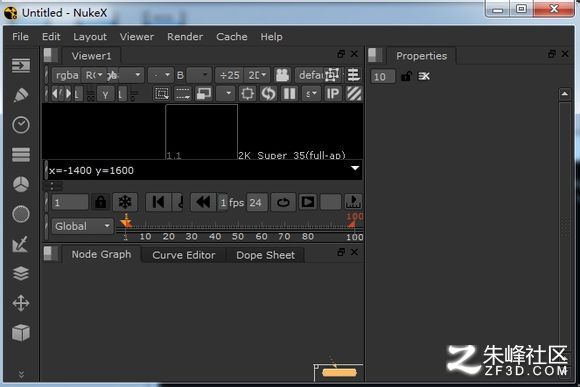Click the +25 gain/zoom field
The height and width of the screenshot is (387, 580).
(229, 75)
